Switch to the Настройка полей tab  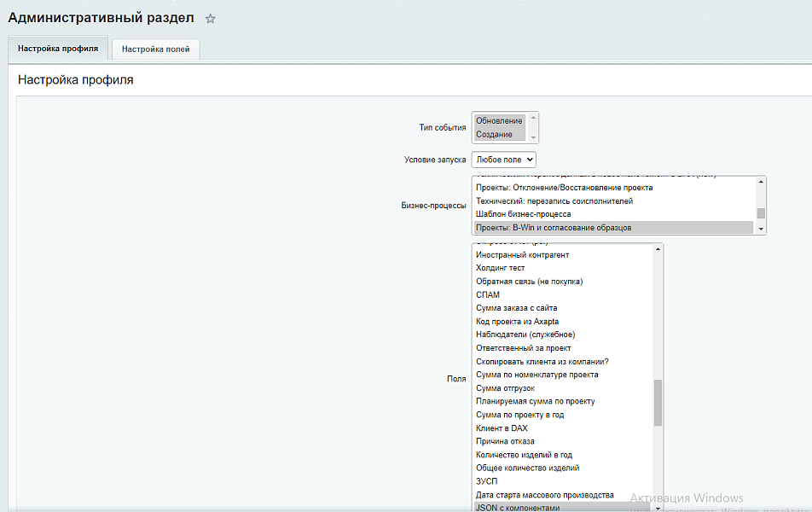(x=155, y=49)
